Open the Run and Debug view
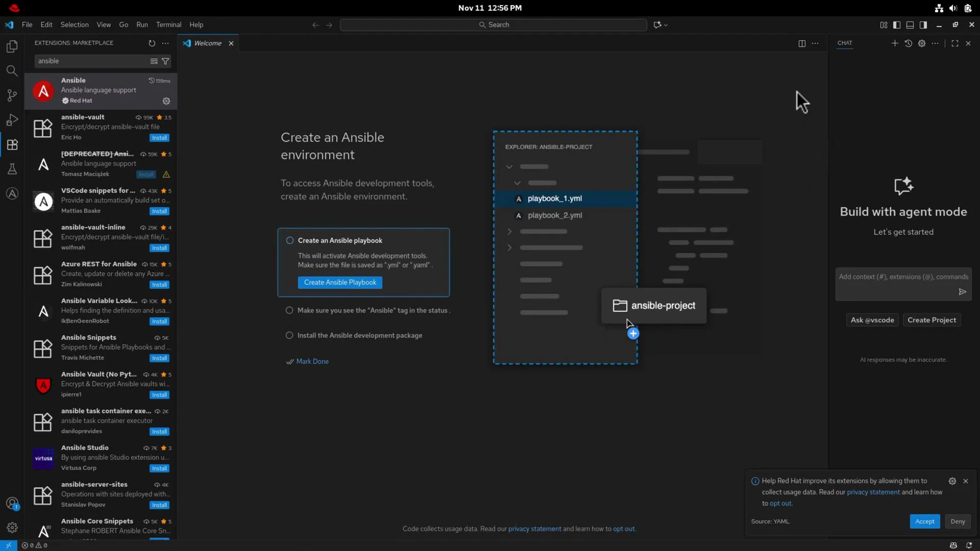980x551 pixels. point(12,120)
